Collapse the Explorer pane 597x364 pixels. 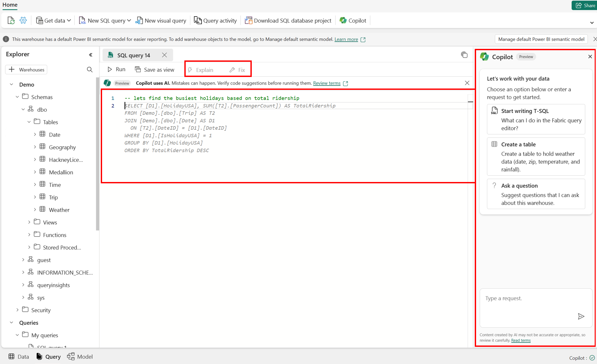pos(91,55)
